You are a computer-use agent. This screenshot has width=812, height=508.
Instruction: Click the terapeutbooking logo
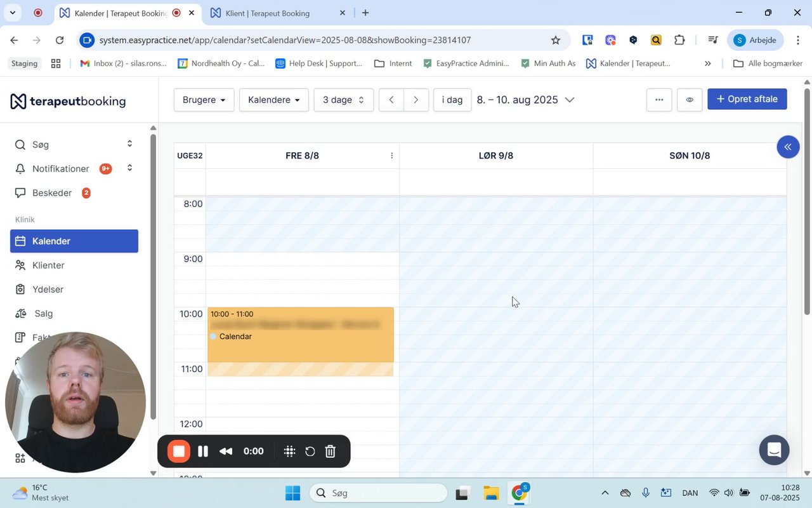point(68,102)
